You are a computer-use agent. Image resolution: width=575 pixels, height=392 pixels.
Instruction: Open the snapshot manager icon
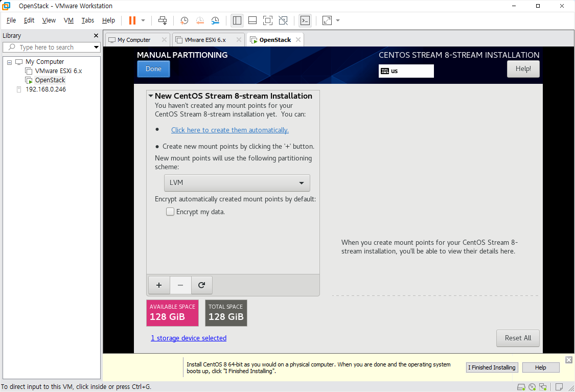tap(215, 20)
